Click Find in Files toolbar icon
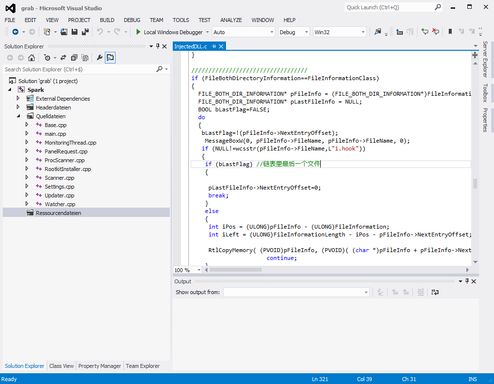 378,32
